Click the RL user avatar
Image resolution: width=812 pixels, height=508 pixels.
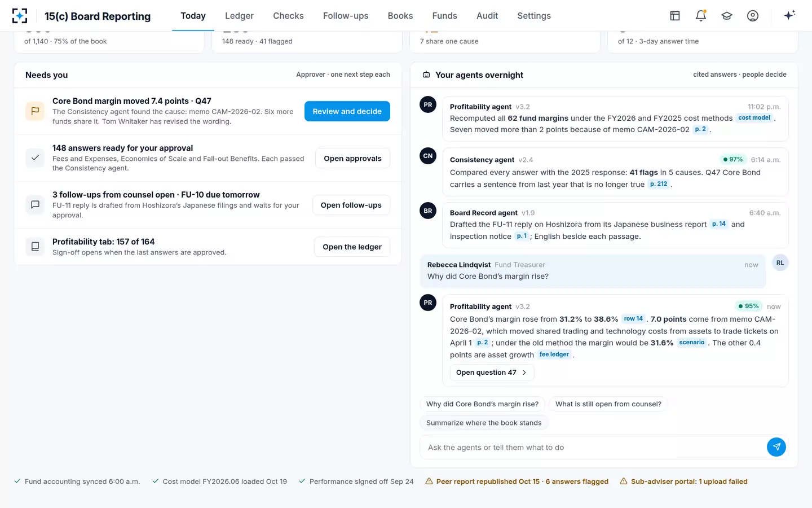(780, 263)
